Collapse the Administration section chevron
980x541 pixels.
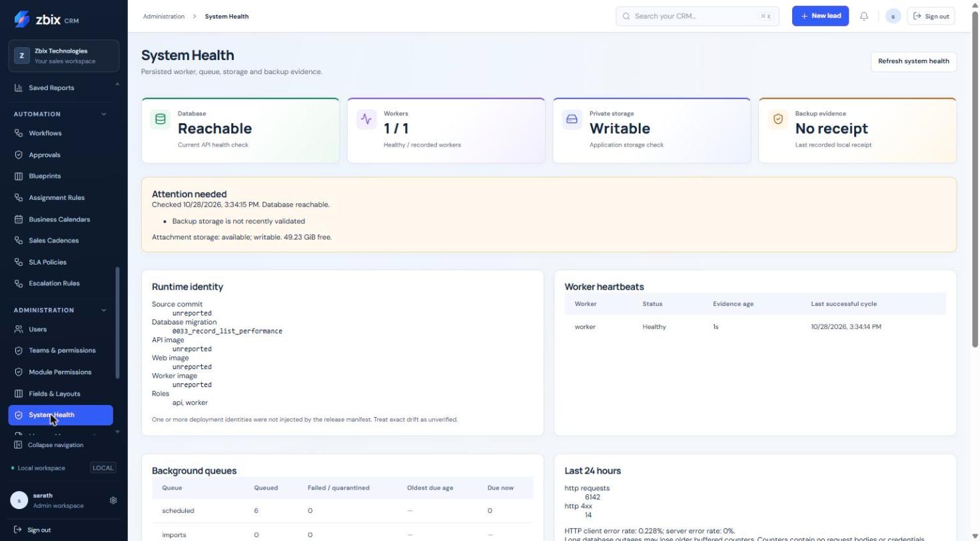pyautogui.click(x=103, y=310)
